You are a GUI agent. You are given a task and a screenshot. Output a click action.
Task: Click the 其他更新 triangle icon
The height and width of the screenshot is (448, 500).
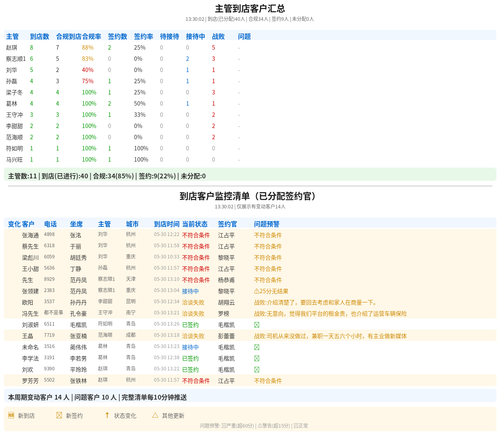pyautogui.click(x=155, y=415)
